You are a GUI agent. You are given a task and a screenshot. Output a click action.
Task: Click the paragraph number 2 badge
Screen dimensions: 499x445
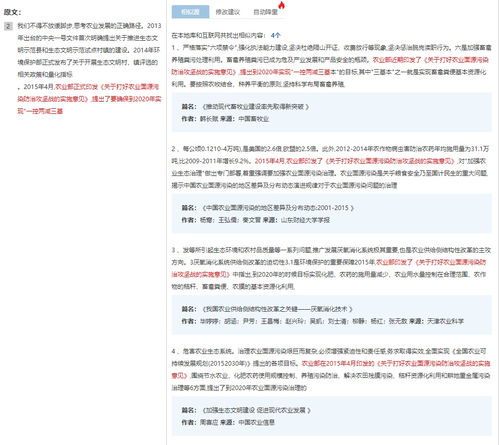click(8, 26)
